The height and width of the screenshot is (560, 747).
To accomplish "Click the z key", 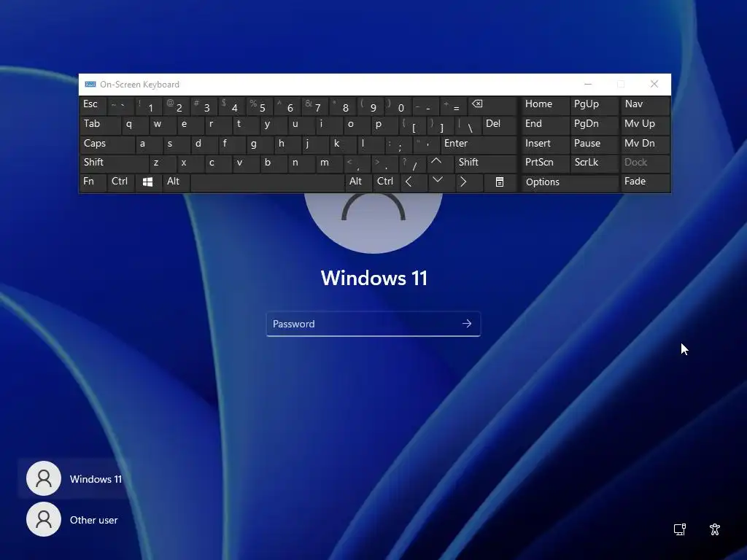I will [x=163, y=163].
